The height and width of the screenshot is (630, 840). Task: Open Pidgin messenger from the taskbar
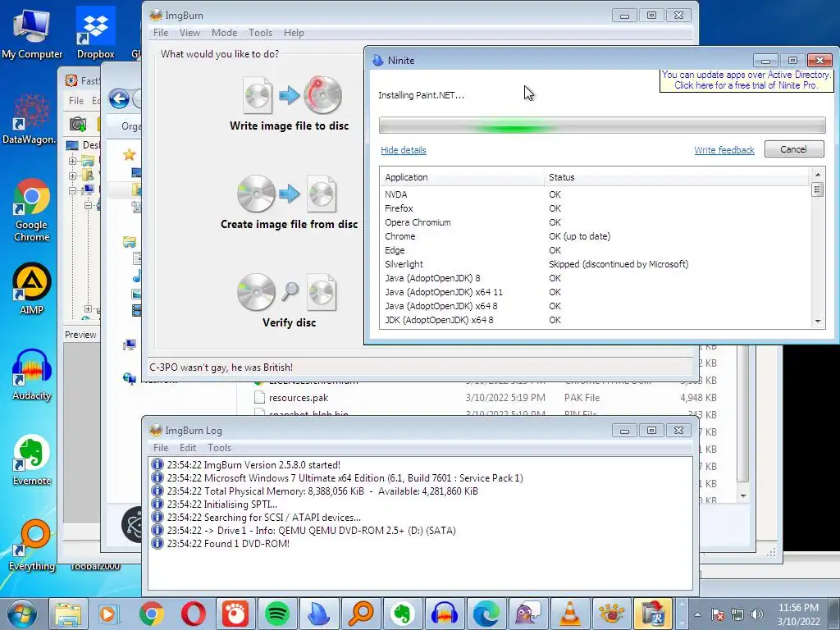click(527, 614)
